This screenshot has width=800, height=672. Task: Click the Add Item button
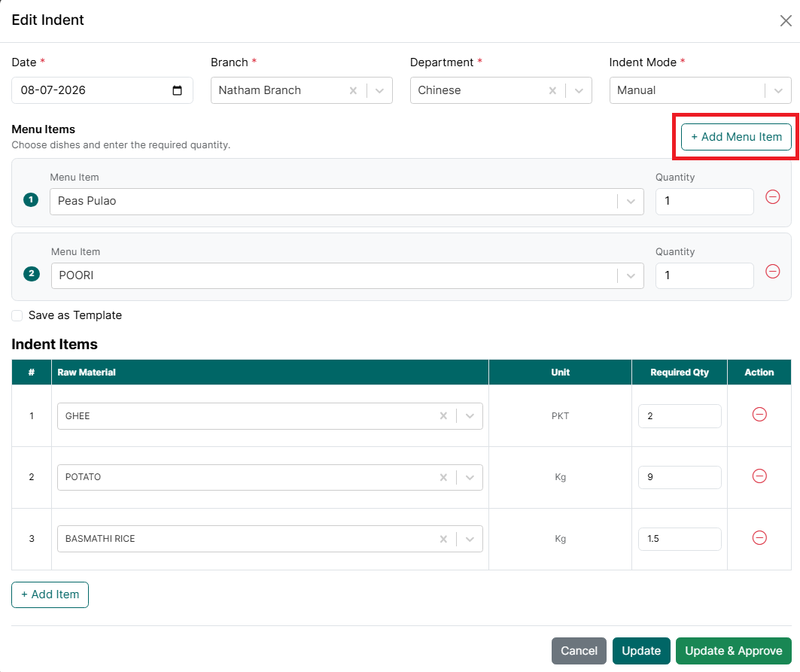pyautogui.click(x=50, y=595)
